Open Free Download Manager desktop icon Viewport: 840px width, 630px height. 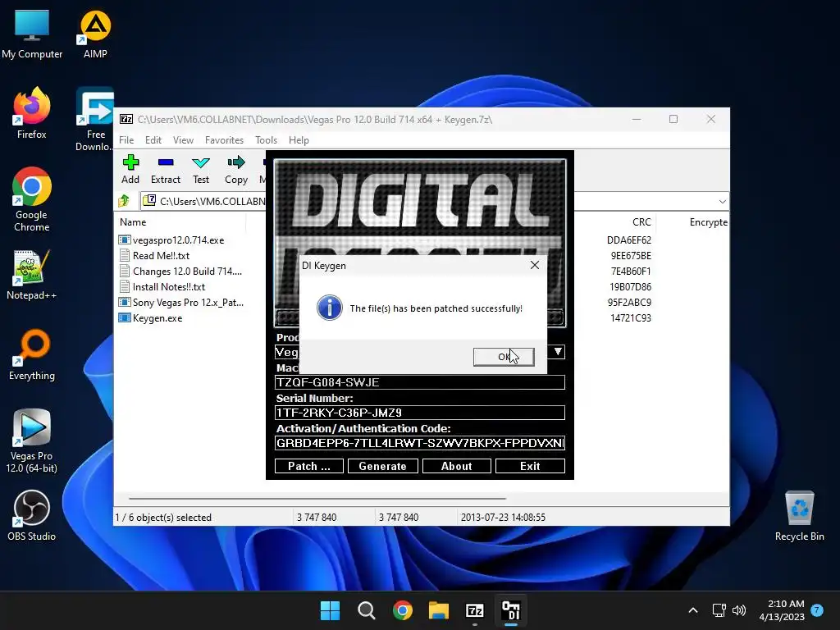(94, 119)
